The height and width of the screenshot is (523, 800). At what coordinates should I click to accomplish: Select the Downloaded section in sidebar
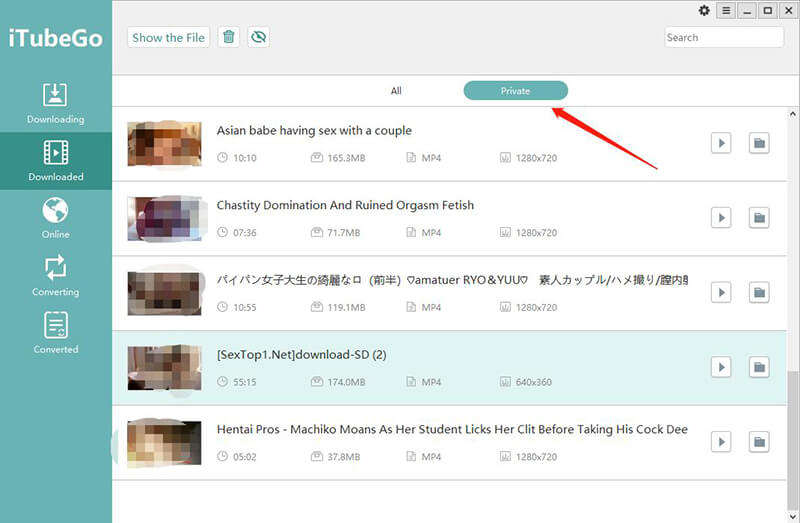coord(56,161)
